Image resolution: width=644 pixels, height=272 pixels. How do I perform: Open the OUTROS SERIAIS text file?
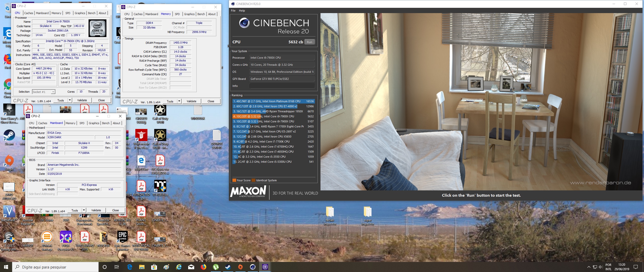(217, 139)
